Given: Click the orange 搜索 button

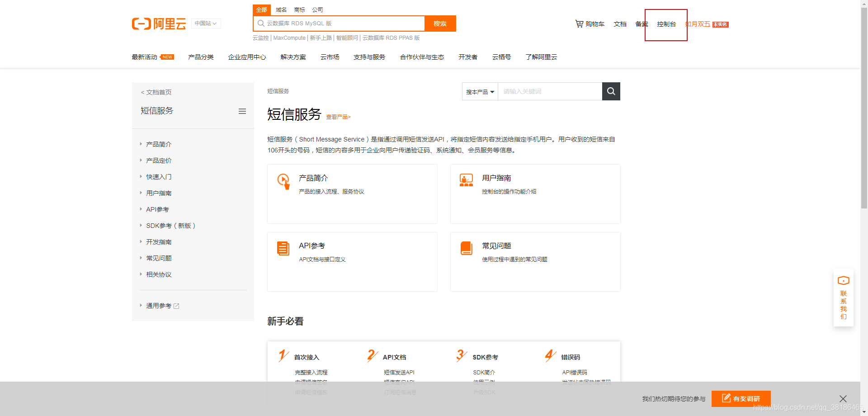Looking at the screenshot, I should (x=439, y=23).
